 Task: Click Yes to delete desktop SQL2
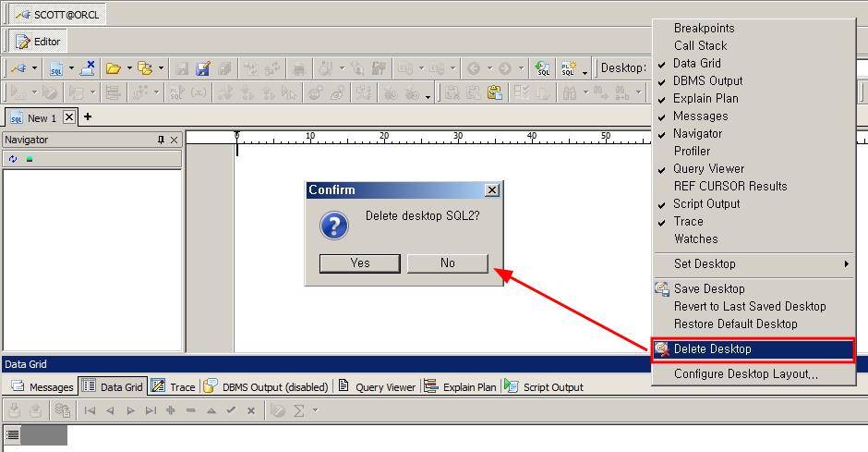(359, 263)
